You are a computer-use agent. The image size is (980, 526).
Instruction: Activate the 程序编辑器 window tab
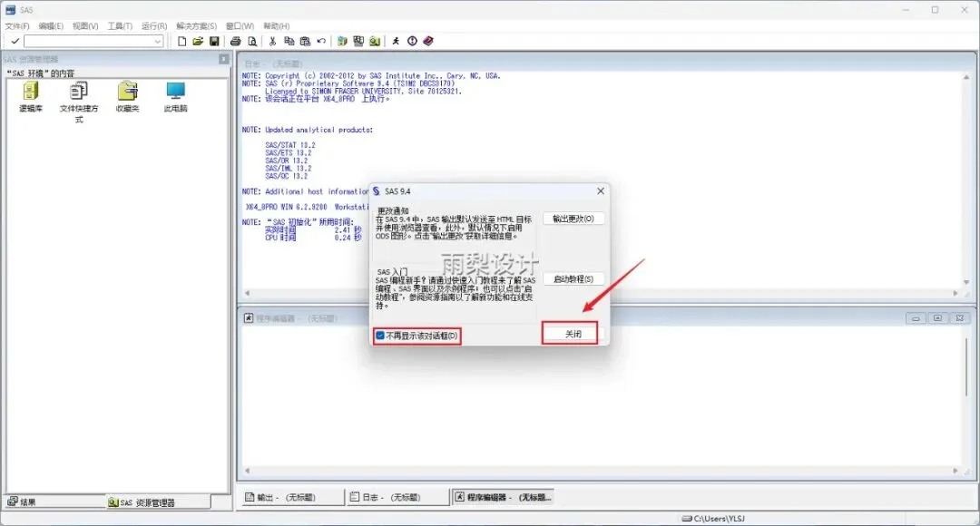(503, 497)
